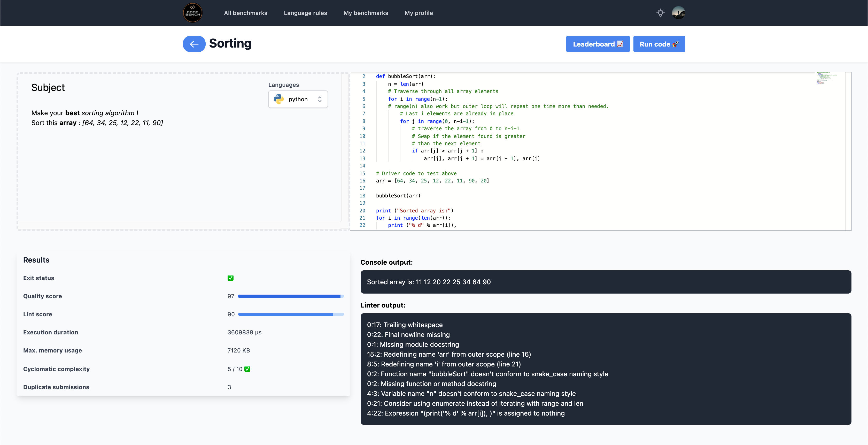
Task: Click linter message about redefining name 'arr'
Action: click(449, 354)
